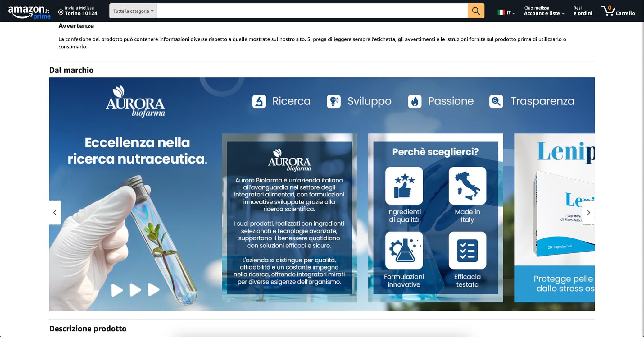Click the Trasparenza label
Screen dimensions: 644x337
point(542,101)
